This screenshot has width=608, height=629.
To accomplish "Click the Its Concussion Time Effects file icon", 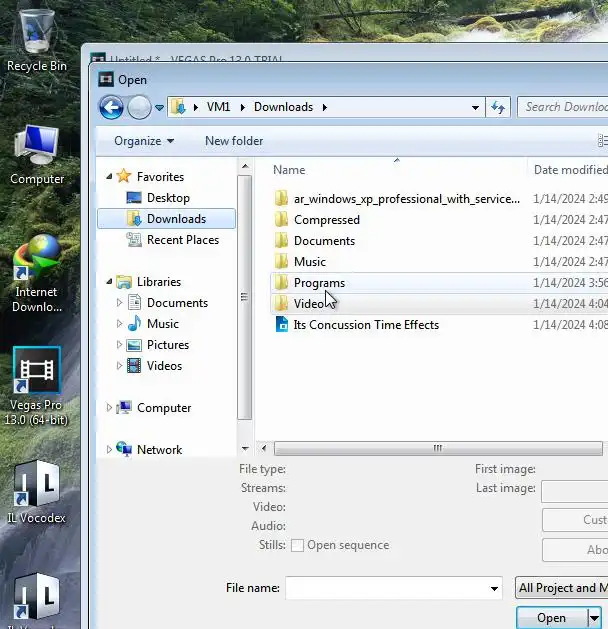I will point(282,325).
